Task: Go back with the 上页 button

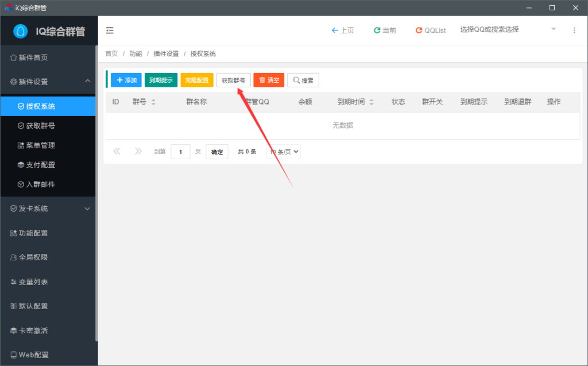Action: point(343,30)
